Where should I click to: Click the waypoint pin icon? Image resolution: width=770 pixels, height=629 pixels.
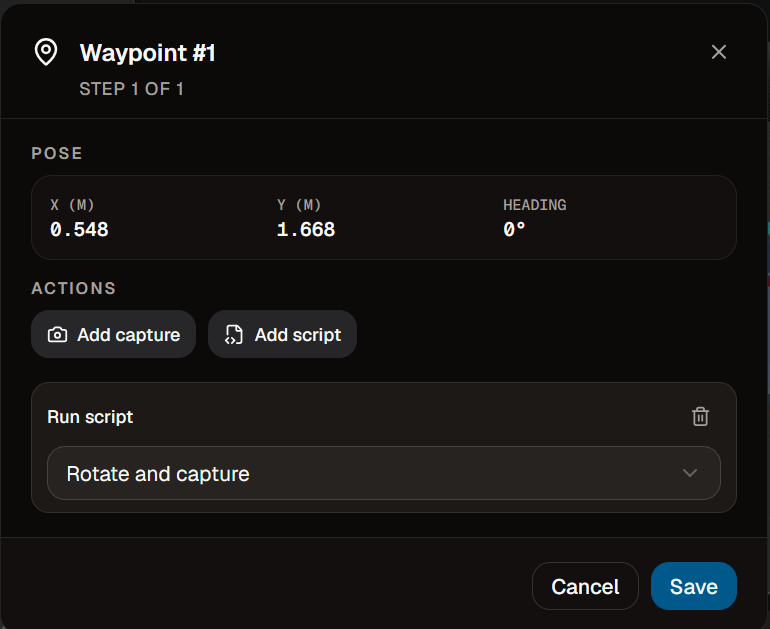coord(46,52)
